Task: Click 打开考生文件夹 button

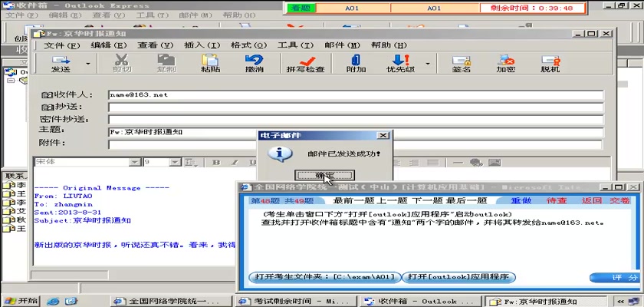Action: pos(324,277)
